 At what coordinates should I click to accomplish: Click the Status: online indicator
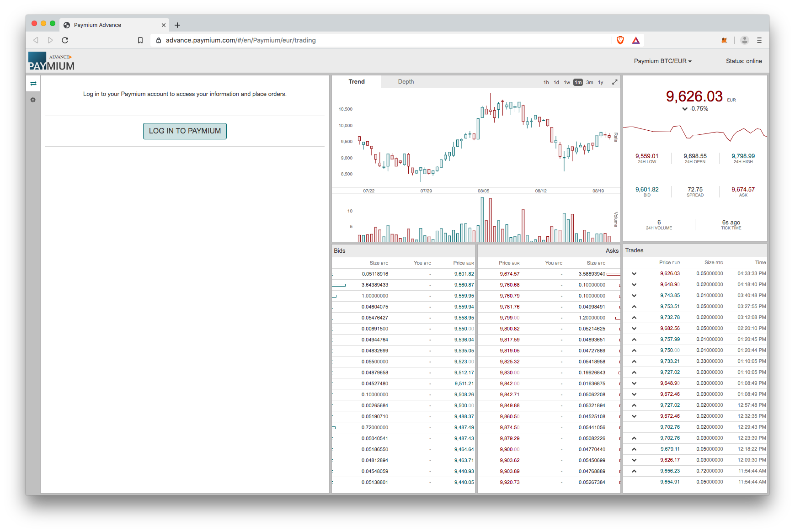pos(744,61)
